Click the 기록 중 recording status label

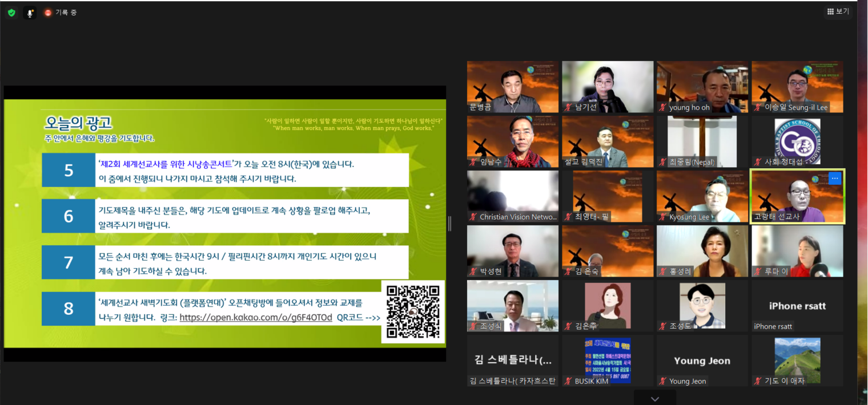pyautogui.click(x=66, y=13)
